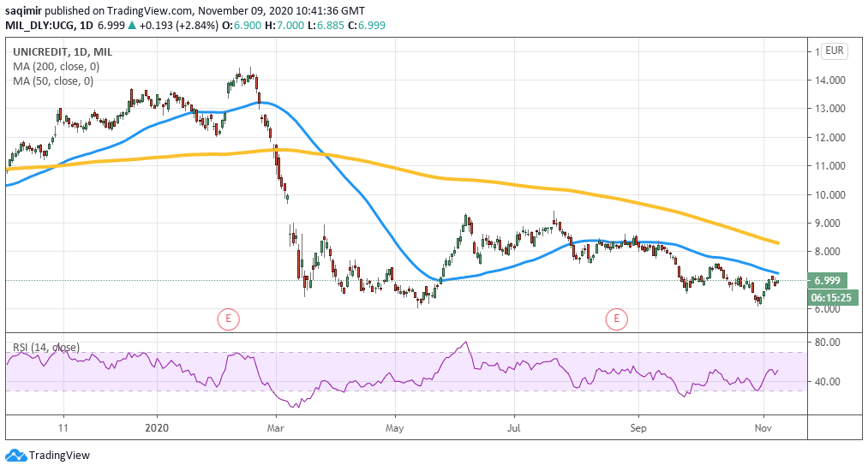Click the RSI 40.00 axis label
The height and width of the screenshot is (471, 868).
click(x=827, y=381)
